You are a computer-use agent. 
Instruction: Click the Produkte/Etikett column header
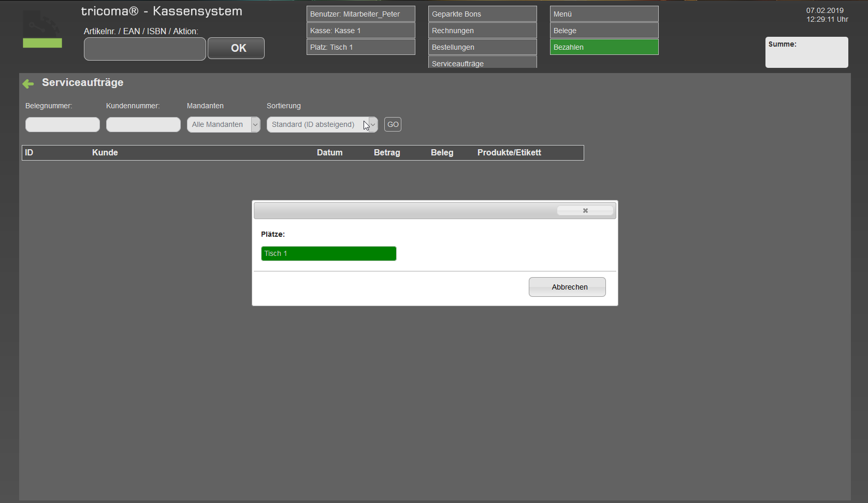pos(509,152)
